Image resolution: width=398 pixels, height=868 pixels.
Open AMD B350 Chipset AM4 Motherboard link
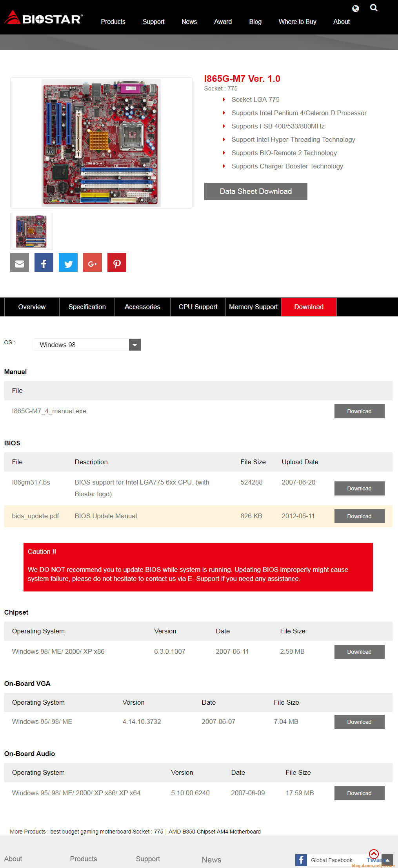214,832
